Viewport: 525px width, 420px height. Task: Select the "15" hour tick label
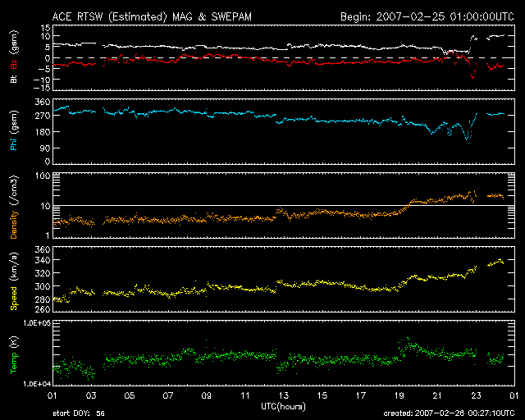[322, 395]
